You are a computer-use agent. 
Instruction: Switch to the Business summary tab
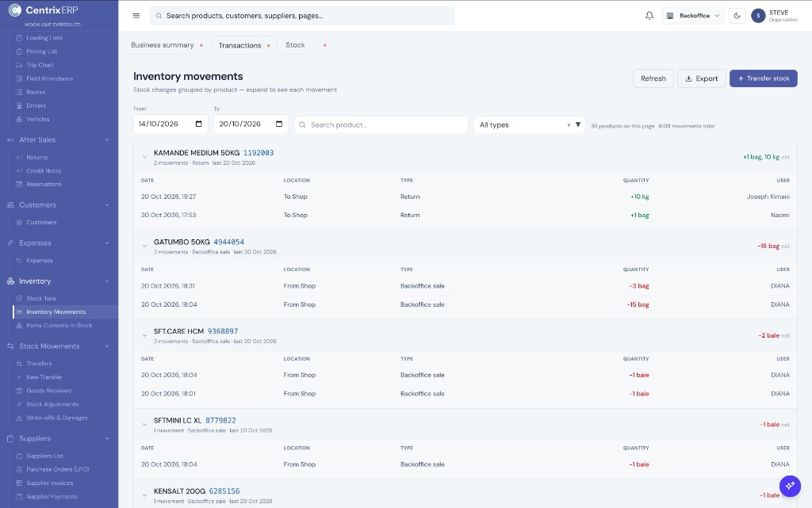pos(162,45)
